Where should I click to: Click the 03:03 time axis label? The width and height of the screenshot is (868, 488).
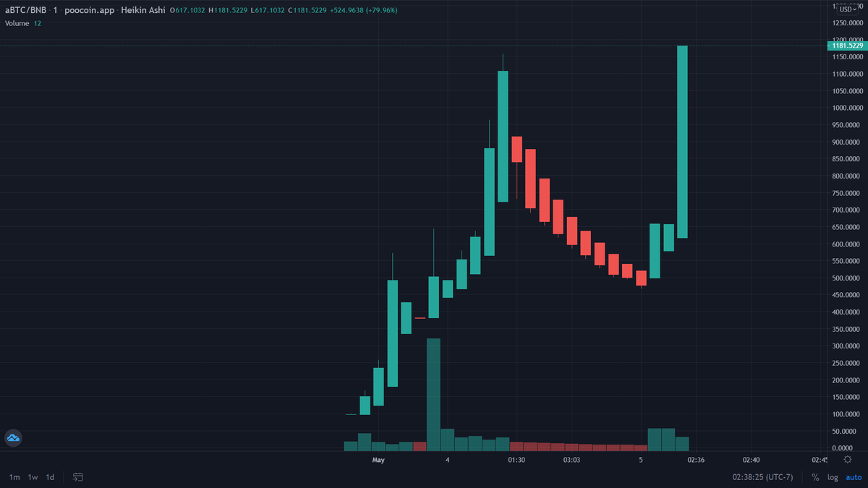[571, 460]
